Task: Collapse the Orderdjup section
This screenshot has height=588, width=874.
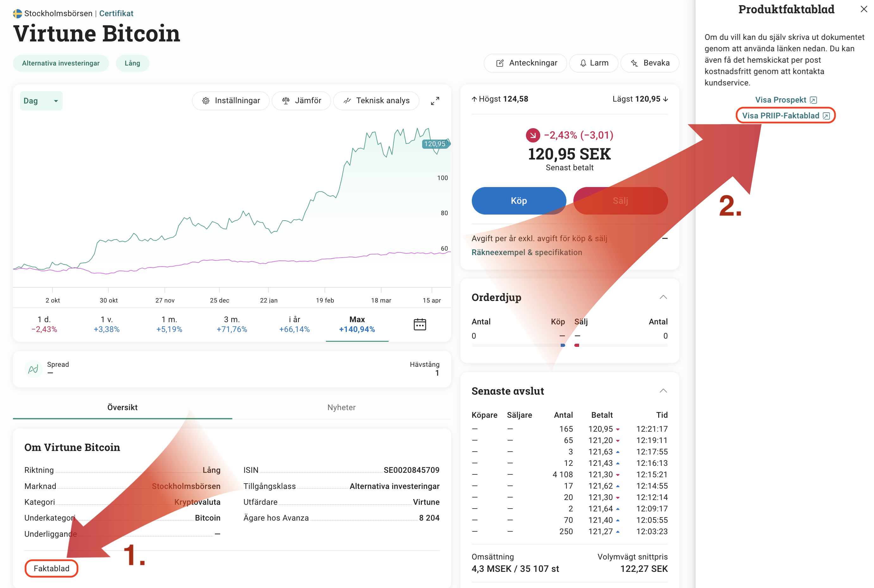Action: point(663,297)
